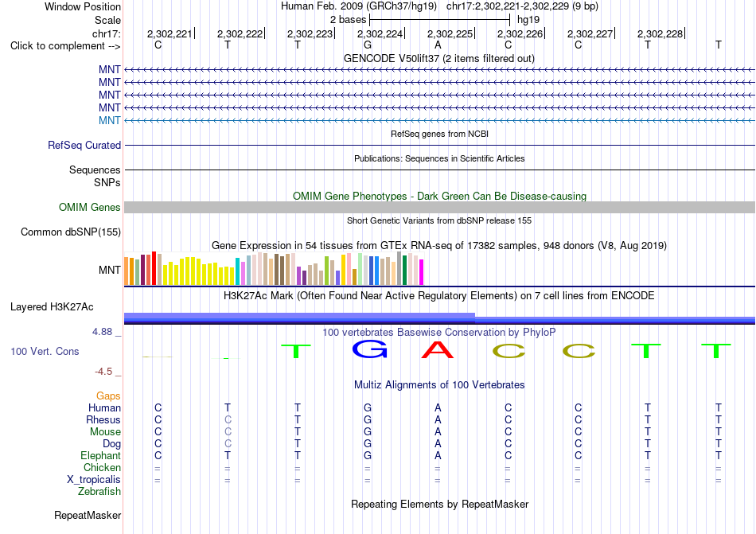Select the Dog alignment row label

point(111,443)
